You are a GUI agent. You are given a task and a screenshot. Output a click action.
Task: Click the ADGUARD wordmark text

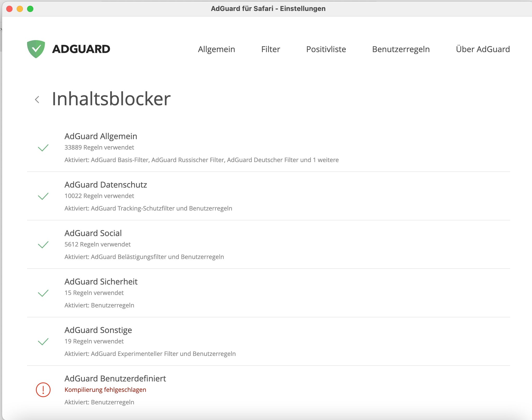81,49
